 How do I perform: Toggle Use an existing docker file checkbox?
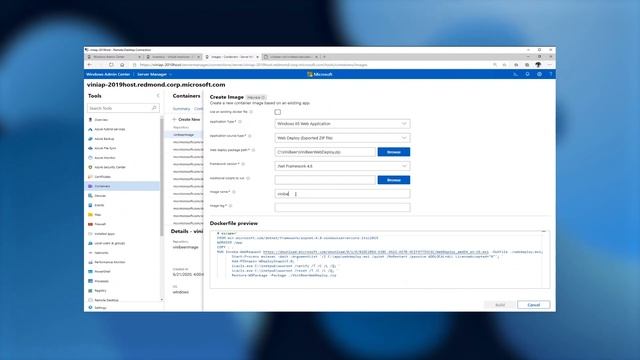pos(278,112)
